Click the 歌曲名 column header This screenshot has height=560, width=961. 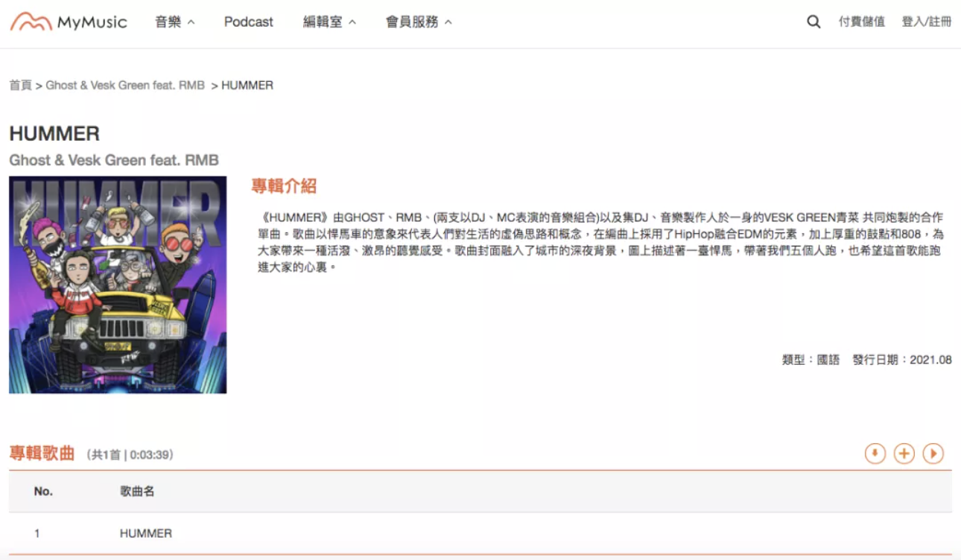[x=137, y=491]
